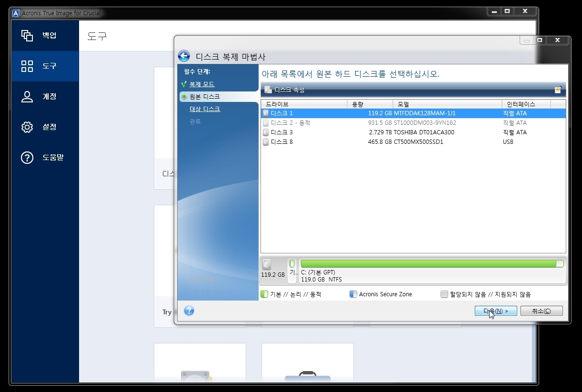Screen dimensions: 582x392
Task: Select the 원본 디스크 step
Action: (205, 97)
